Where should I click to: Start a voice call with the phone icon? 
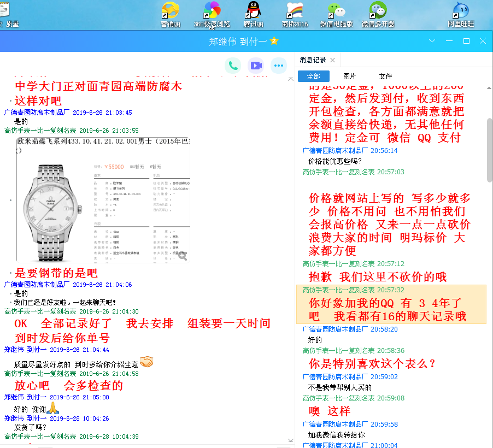[233, 66]
